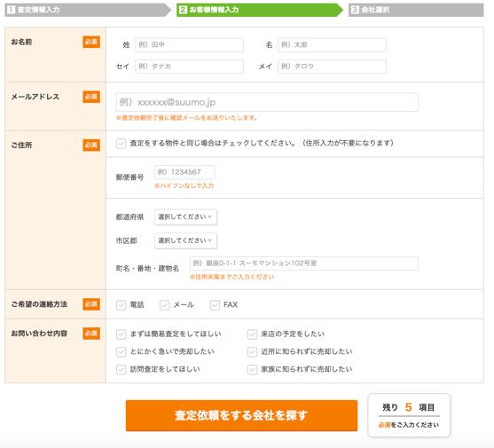Click the 必須 badge next to ご希望の連絡方法

pyautogui.click(x=91, y=304)
